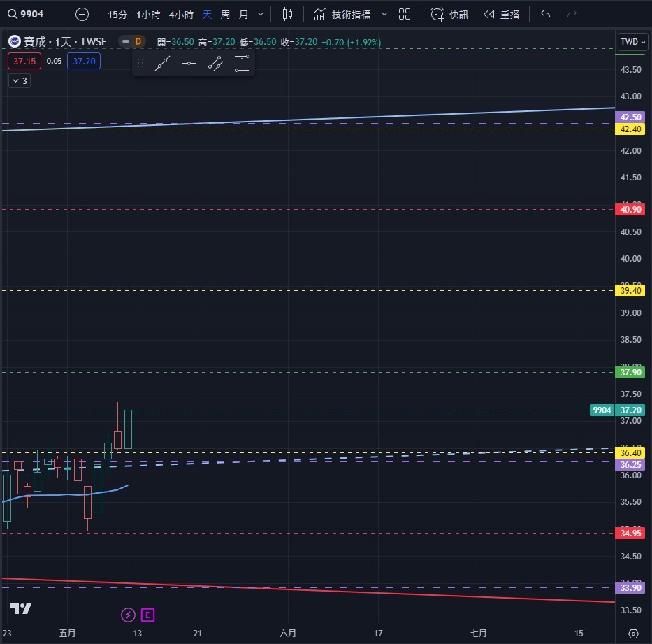Open the candlestick chart type selector
This screenshot has height=644, width=652.
click(287, 14)
